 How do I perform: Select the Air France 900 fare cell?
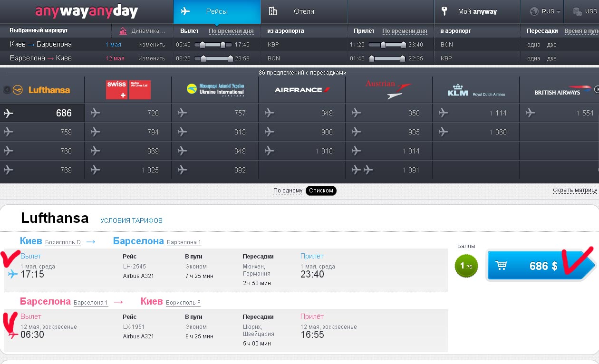[x=302, y=132]
